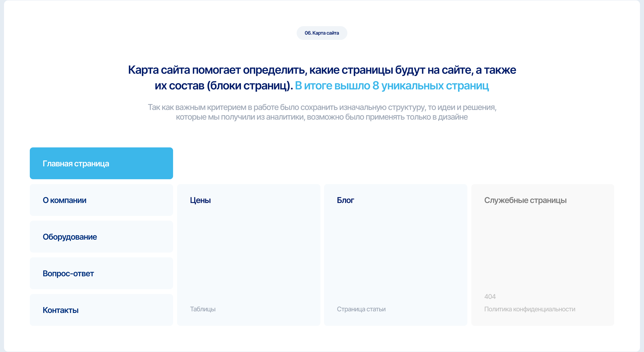Select the 'Главная страница' blue card

(101, 163)
